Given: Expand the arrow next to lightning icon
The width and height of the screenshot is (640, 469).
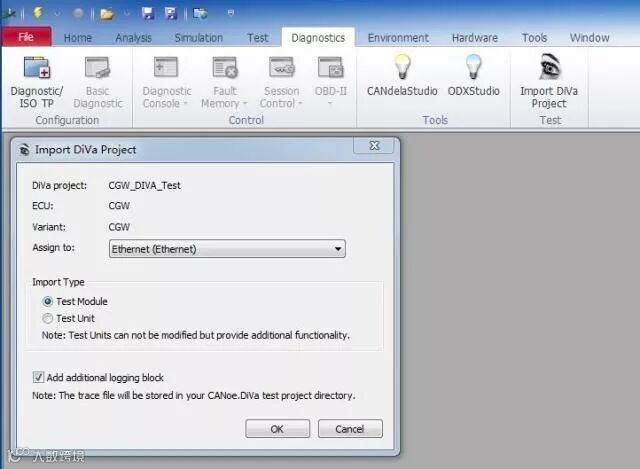Looking at the screenshot, I should coord(57,14).
